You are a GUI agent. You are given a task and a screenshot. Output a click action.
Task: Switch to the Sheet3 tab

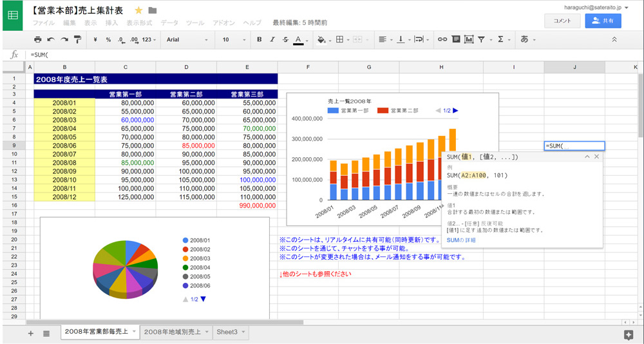[x=231, y=332]
